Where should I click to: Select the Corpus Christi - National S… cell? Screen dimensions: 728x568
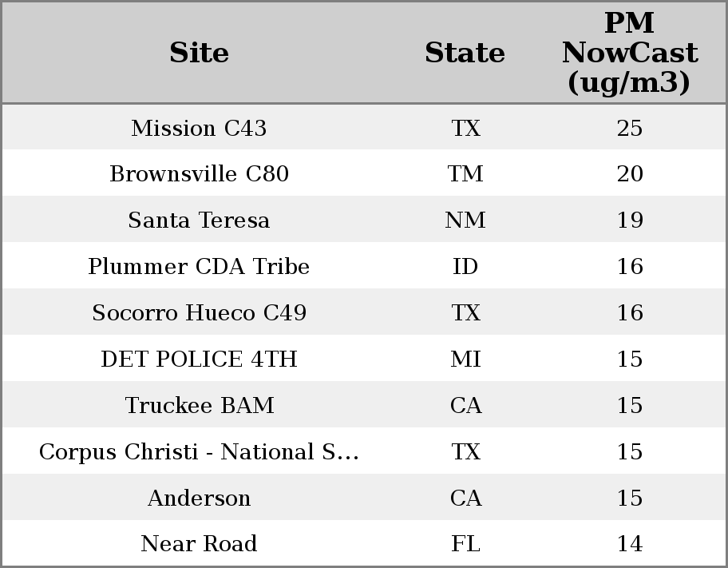click(x=199, y=452)
